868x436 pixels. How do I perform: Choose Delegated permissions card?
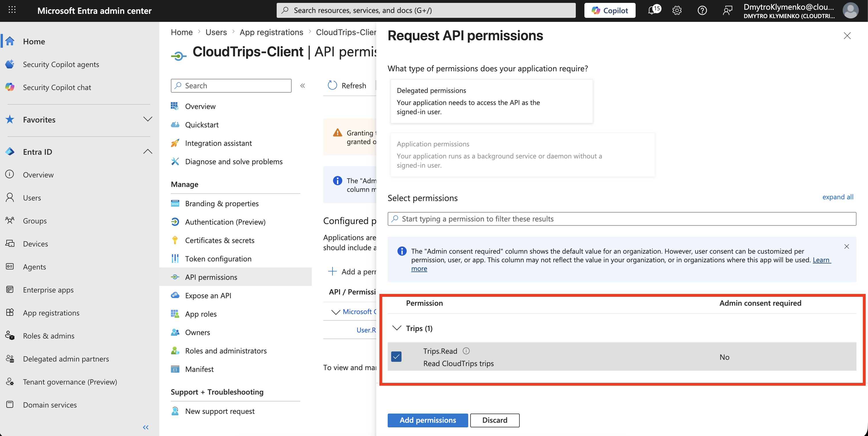[492, 101]
